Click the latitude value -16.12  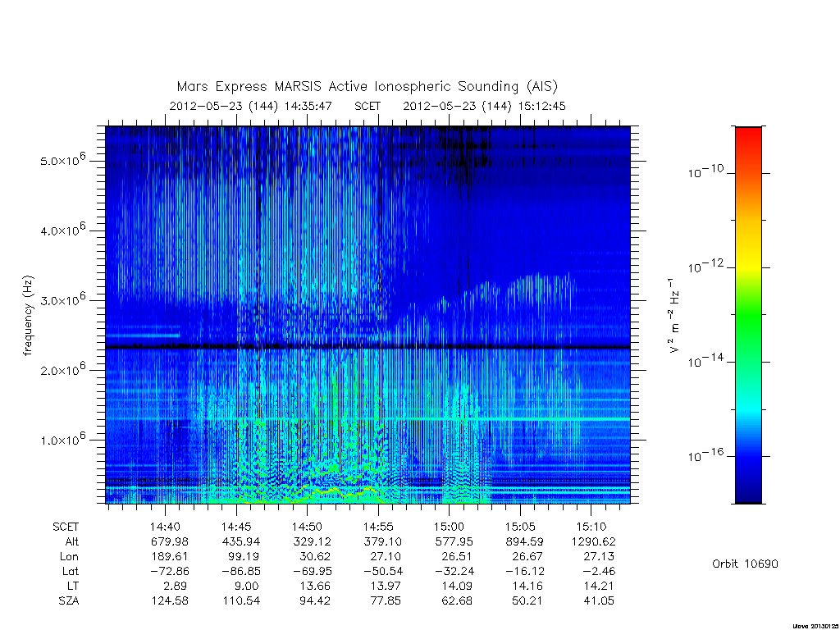(524, 571)
